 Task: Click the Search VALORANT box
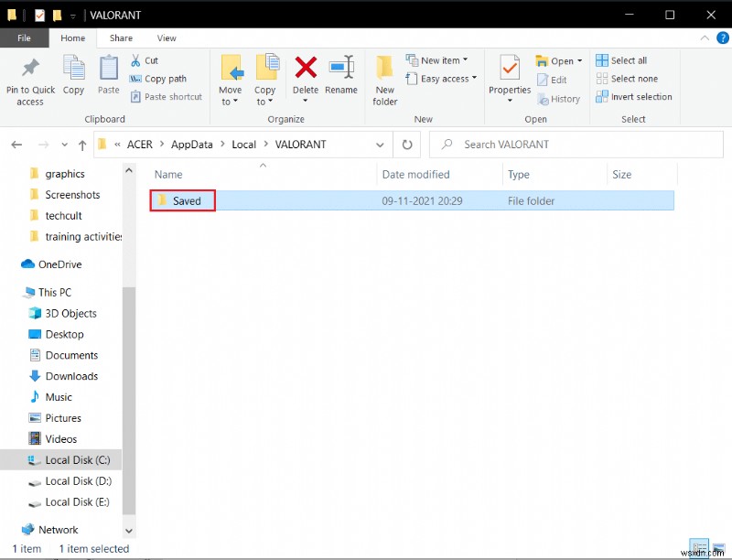pos(576,145)
